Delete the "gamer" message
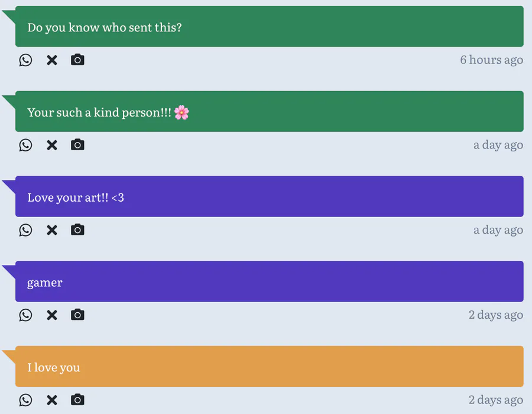532x414 pixels. coord(52,315)
